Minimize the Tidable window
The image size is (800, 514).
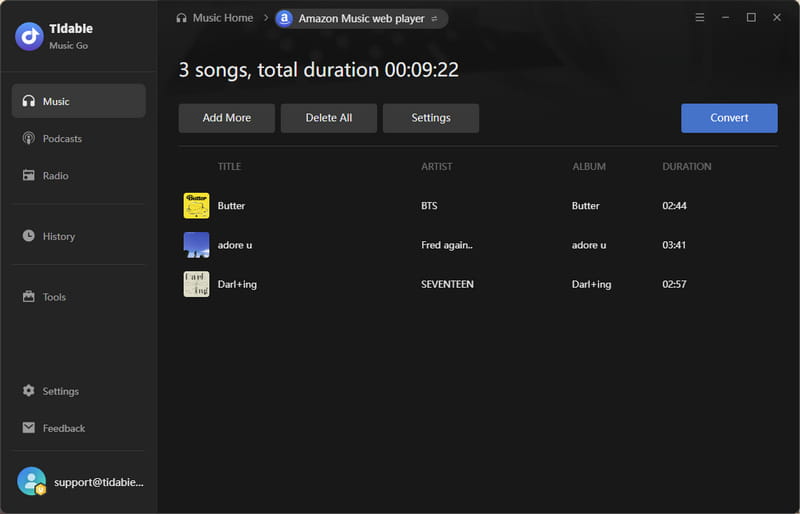tap(725, 17)
